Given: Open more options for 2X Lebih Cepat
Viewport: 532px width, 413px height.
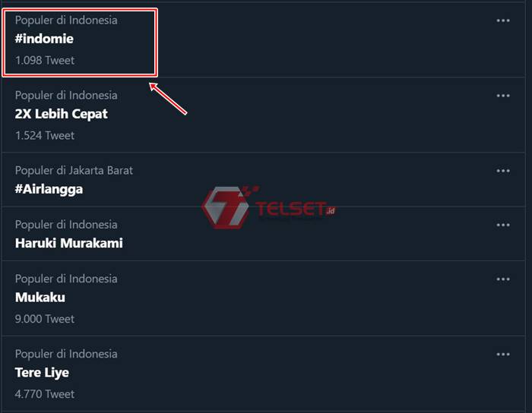Looking at the screenshot, I should click(x=503, y=96).
